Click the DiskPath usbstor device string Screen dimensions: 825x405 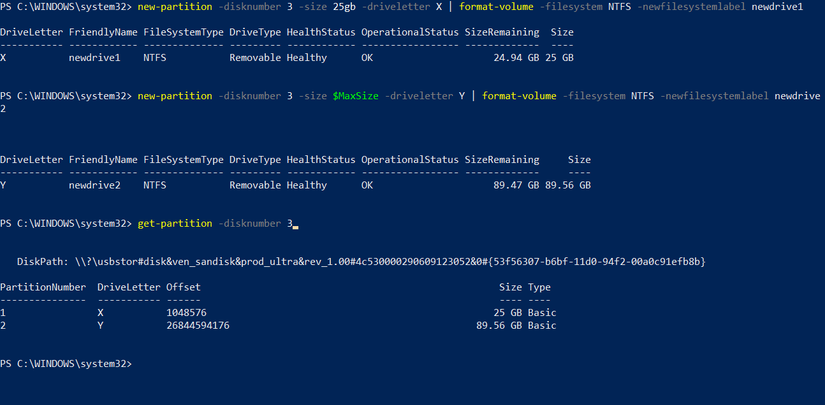(391, 261)
